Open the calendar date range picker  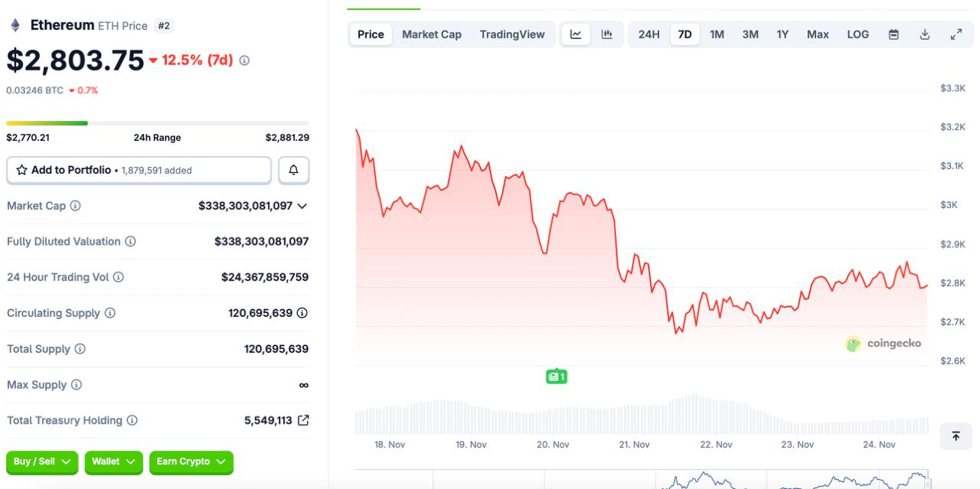point(893,34)
